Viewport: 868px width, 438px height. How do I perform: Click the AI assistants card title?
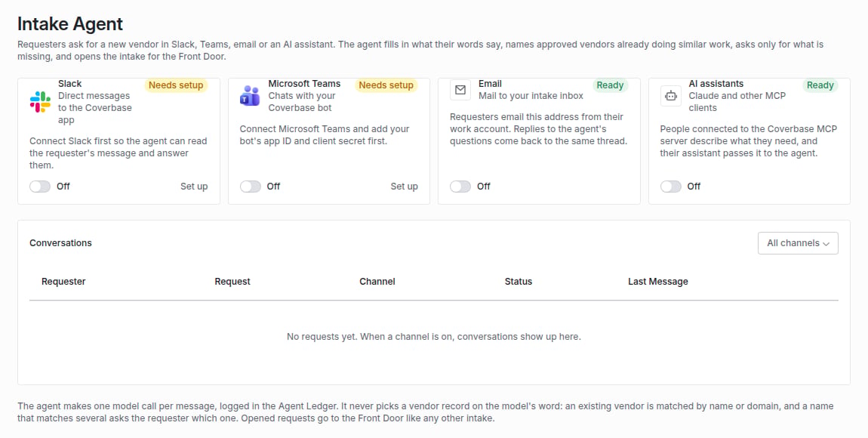point(716,84)
